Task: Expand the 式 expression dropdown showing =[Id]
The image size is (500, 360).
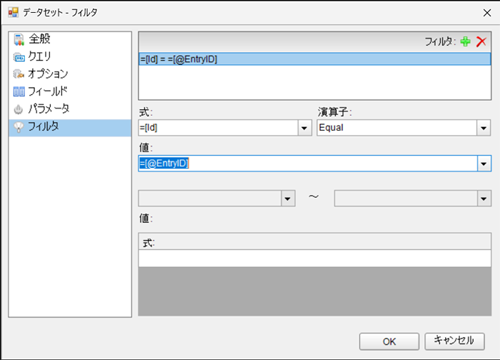Action: tap(304, 128)
